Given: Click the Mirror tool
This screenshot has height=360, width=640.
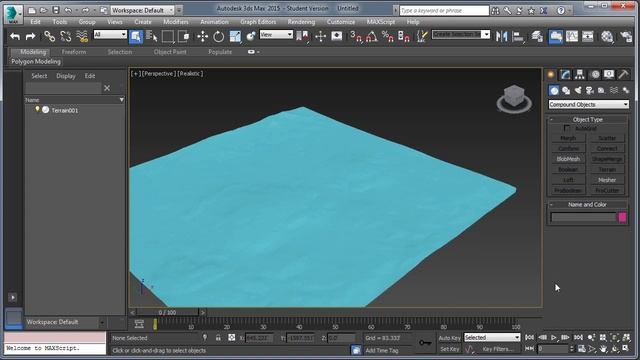Looking at the screenshot, I should pos(501,36).
